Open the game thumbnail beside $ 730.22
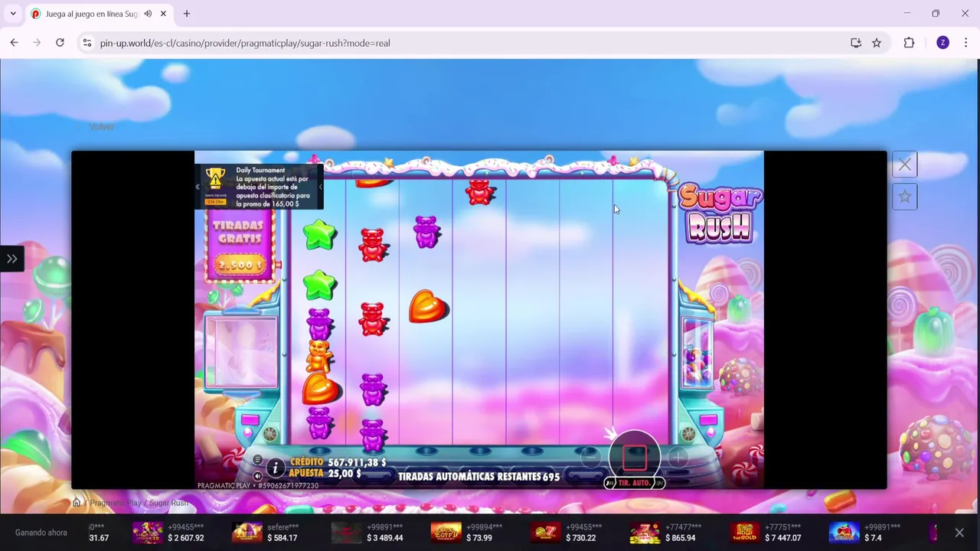This screenshot has width=980, height=551. tap(545, 533)
